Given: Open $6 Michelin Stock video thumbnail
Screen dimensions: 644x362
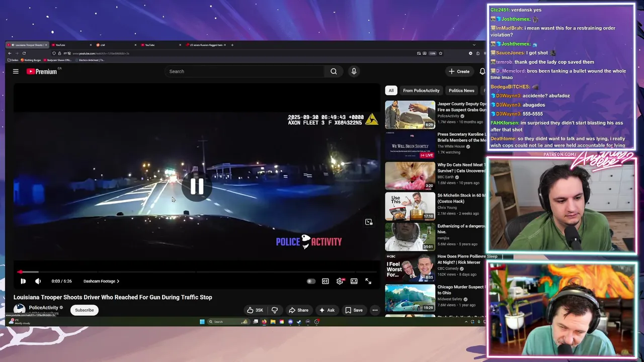Looking at the screenshot, I should (410, 207).
